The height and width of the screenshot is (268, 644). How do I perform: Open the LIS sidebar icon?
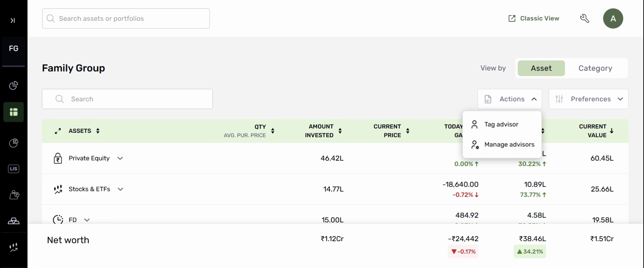[13, 169]
